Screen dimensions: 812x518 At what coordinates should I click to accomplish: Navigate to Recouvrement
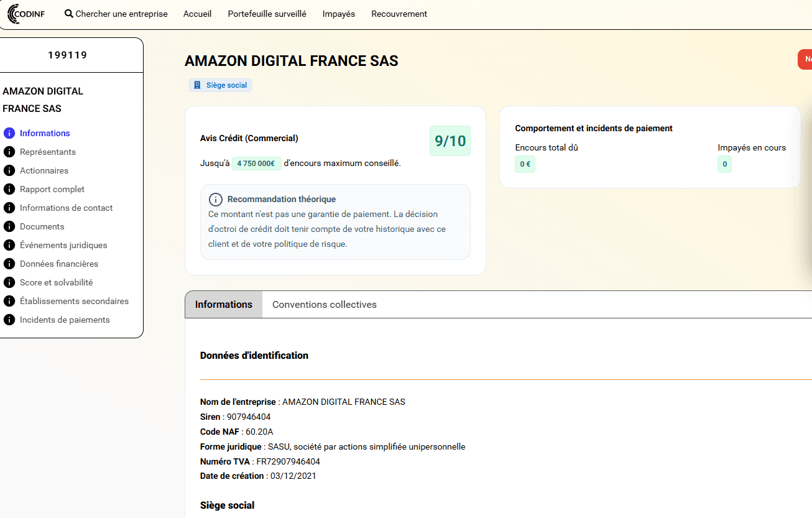[399, 14]
